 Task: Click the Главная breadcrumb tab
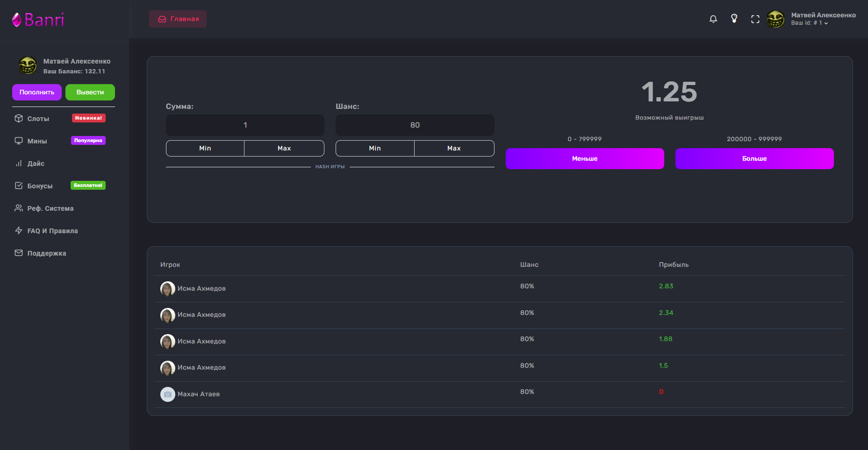click(178, 19)
